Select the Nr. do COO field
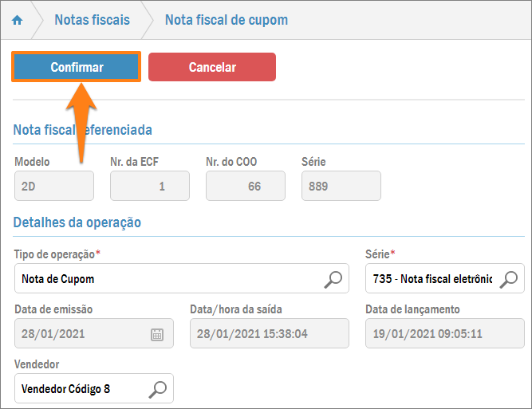Image resolution: width=532 pixels, height=409 pixels. tap(245, 186)
